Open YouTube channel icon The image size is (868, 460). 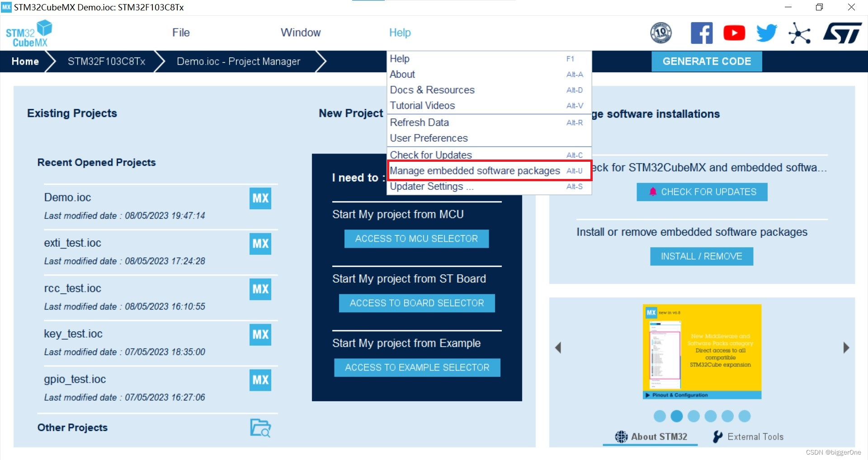[x=734, y=33]
